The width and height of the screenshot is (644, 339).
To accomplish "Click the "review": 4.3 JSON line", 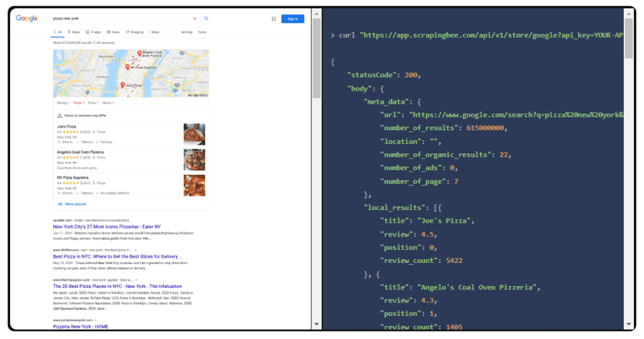I will (409, 301).
